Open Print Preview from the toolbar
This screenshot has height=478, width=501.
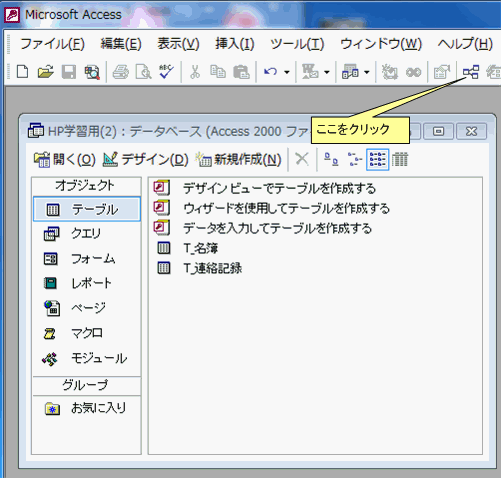click(x=143, y=72)
